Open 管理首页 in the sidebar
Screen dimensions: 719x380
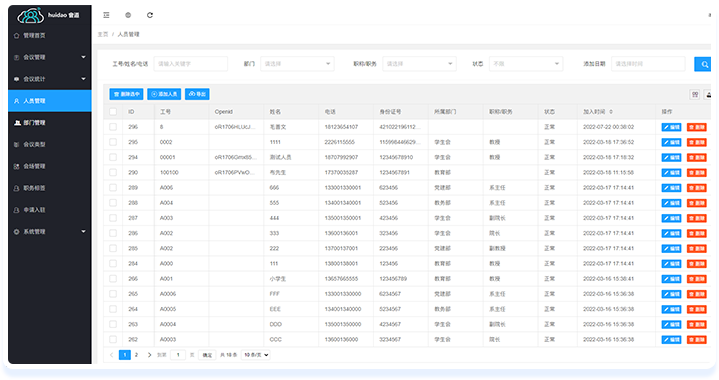pyautogui.click(x=50, y=35)
